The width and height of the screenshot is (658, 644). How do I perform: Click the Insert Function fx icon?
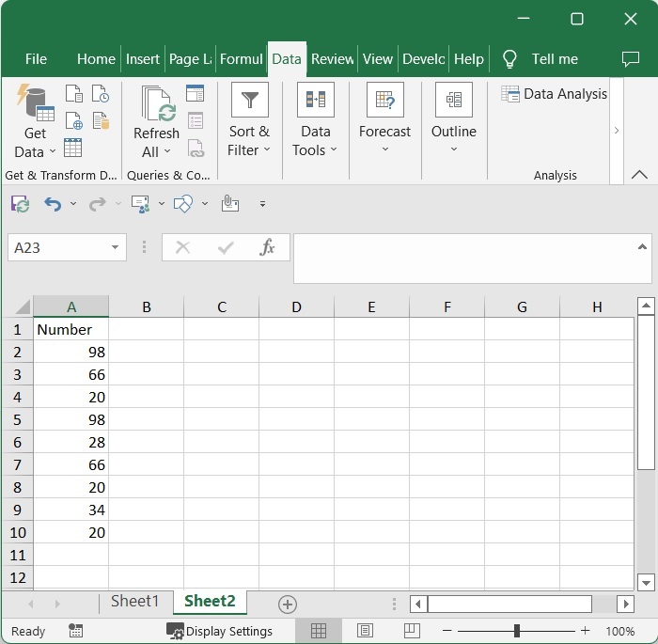click(x=267, y=247)
